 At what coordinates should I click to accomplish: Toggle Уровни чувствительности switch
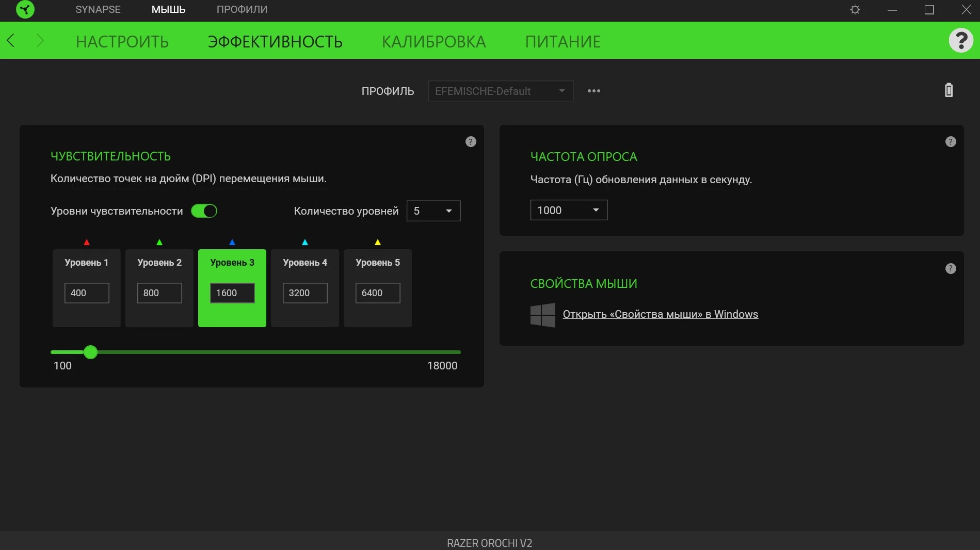pos(204,211)
